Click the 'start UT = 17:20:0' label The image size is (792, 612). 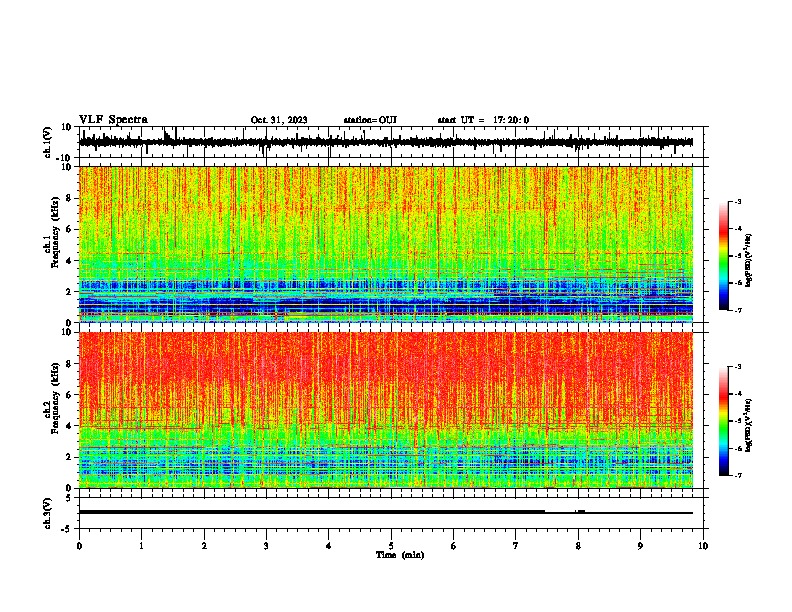[483, 120]
